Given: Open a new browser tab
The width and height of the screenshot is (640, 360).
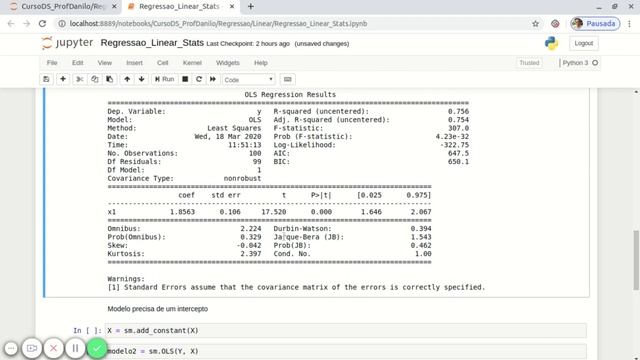Looking at the screenshot, I should click(251, 7).
